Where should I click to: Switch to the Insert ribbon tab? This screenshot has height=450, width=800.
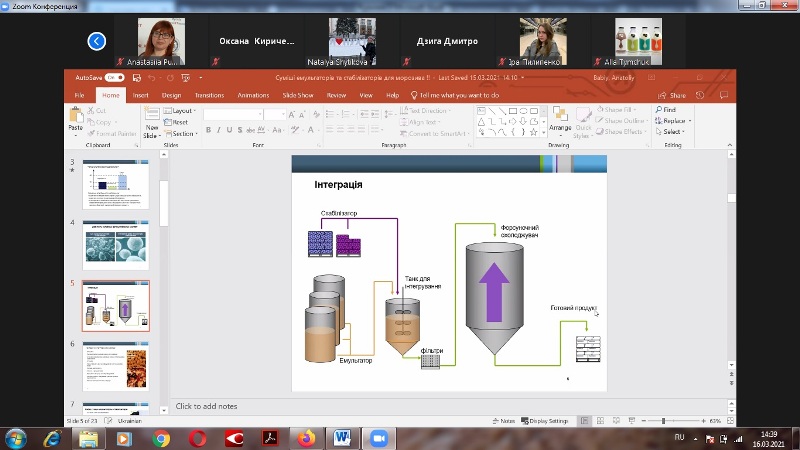click(141, 95)
